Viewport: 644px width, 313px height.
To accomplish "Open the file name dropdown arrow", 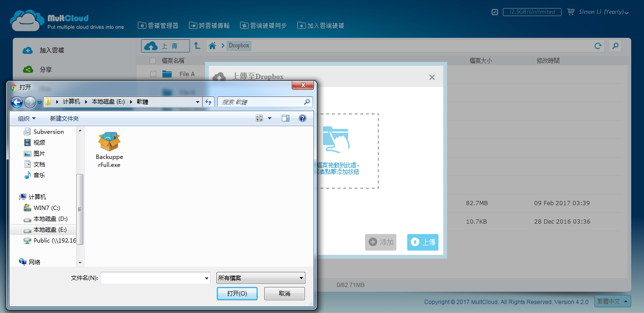I will (206, 278).
